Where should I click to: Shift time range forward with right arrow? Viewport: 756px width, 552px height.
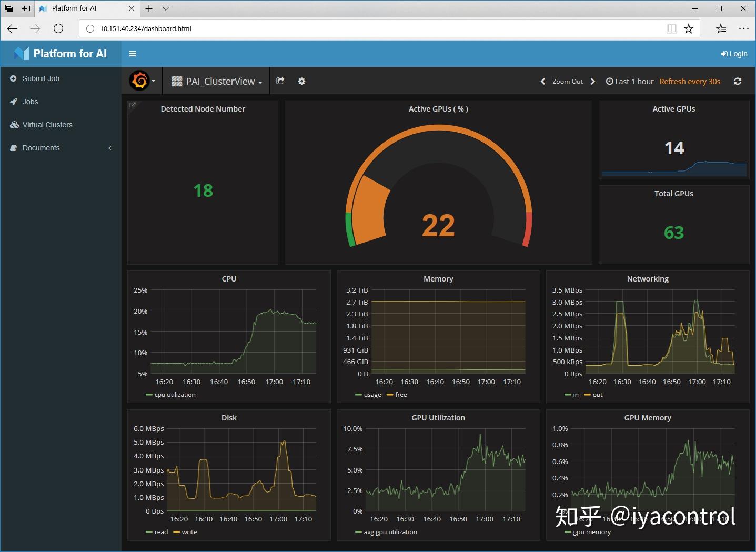coord(593,82)
